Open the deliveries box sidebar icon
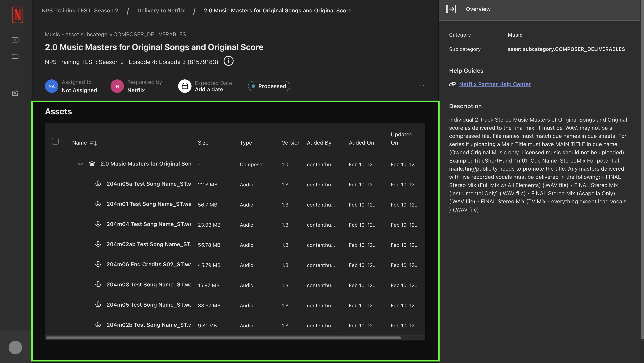 (x=15, y=93)
